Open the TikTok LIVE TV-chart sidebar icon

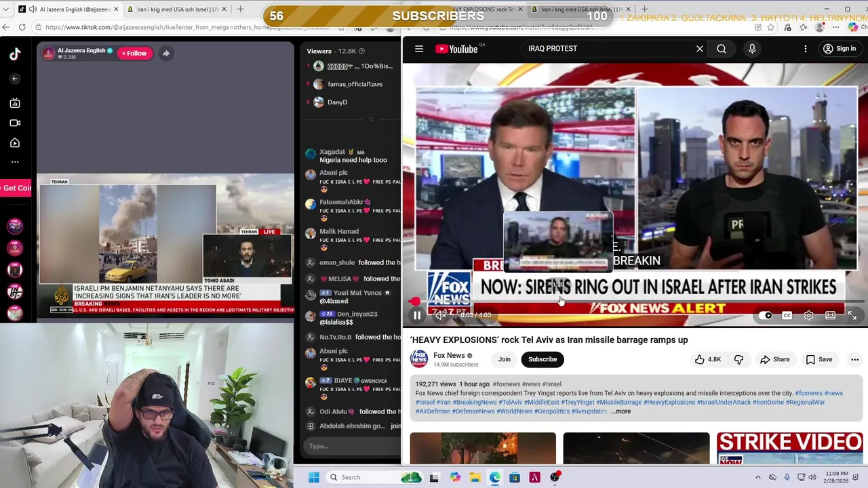[x=15, y=103]
